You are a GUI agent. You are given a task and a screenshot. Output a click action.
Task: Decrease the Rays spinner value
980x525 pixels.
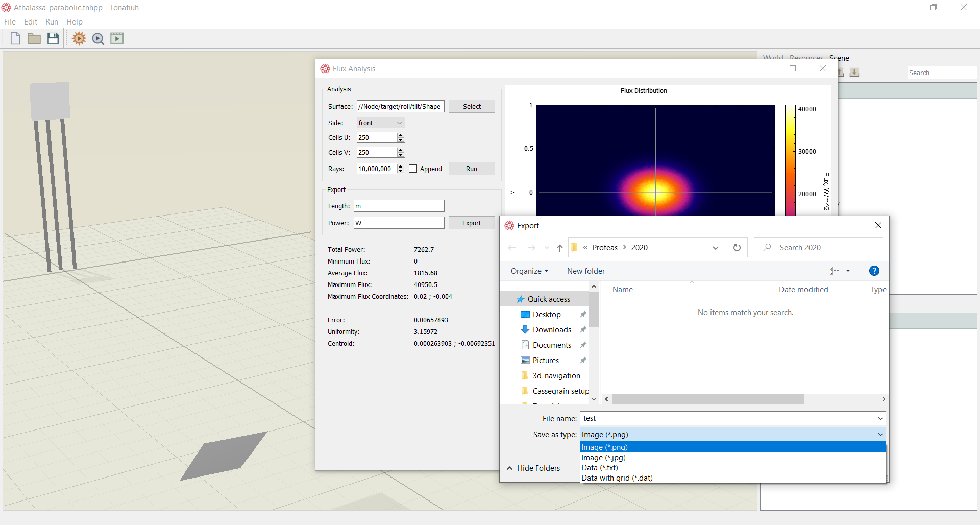401,171
